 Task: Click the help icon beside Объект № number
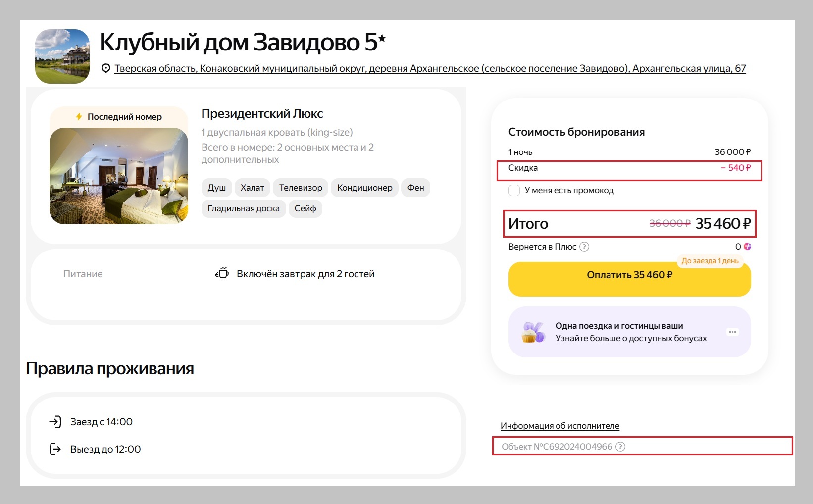click(x=620, y=447)
